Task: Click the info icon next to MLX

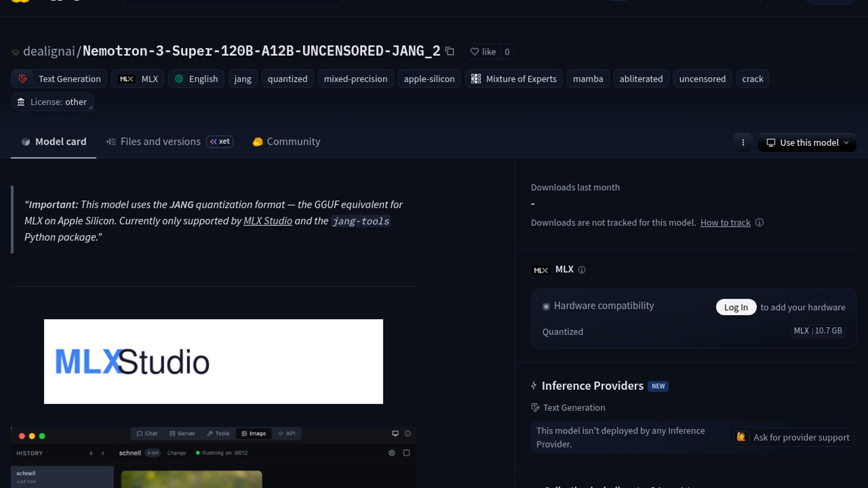Action: (x=582, y=270)
